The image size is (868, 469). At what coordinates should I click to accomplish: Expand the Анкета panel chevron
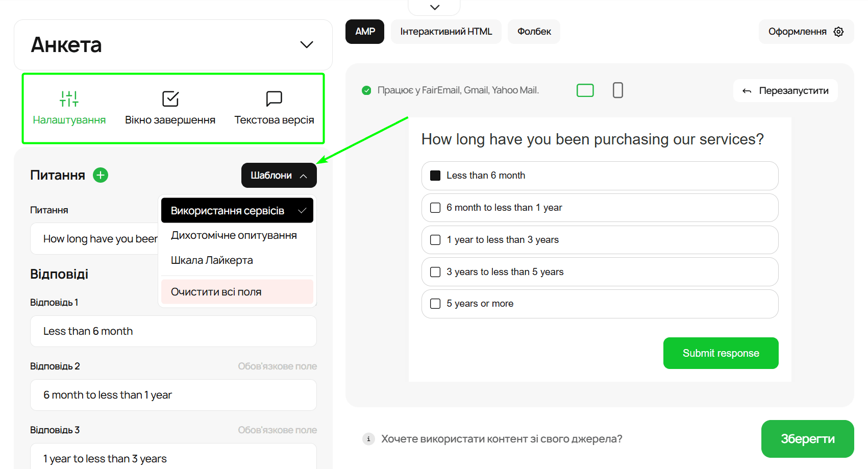(x=306, y=45)
